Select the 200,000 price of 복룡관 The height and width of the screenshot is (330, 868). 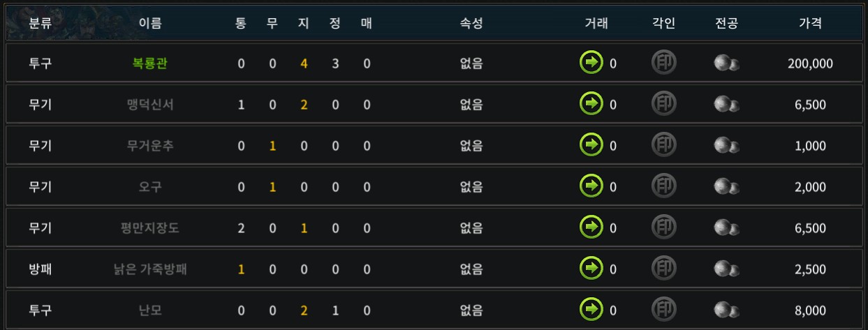coord(810,63)
